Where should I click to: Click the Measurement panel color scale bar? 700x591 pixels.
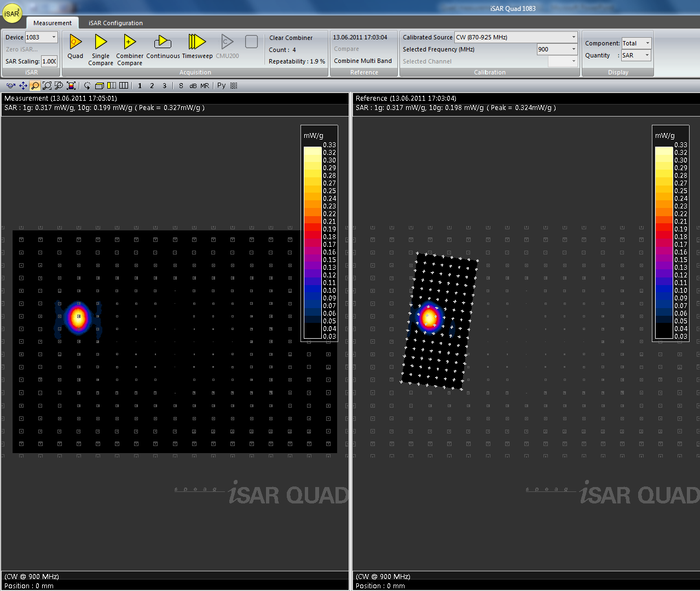click(x=313, y=242)
